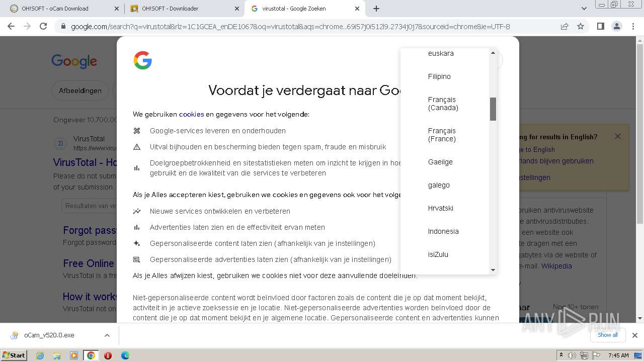Open the Chrome profile icon

(616, 26)
